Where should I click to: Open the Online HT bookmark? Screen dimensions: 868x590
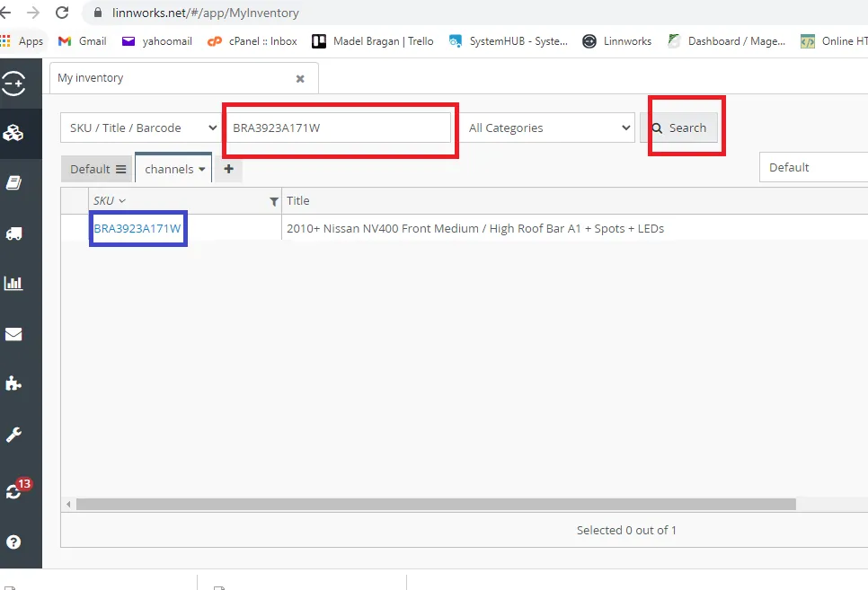834,41
